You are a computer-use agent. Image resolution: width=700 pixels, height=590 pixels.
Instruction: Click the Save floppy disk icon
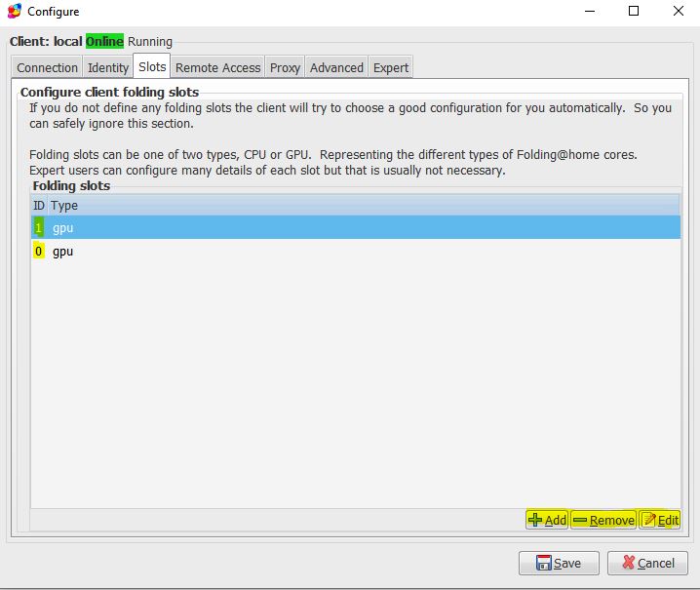pos(539,563)
